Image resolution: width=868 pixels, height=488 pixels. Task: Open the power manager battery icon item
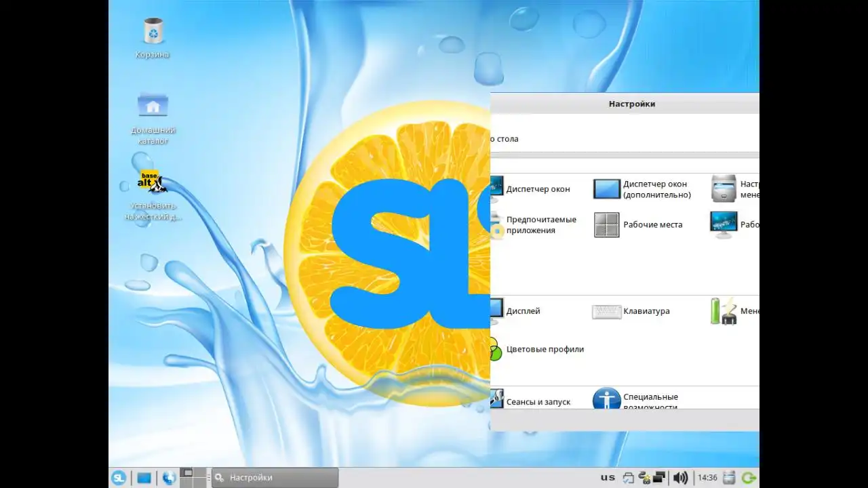pyautogui.click(x=734, y=311)
